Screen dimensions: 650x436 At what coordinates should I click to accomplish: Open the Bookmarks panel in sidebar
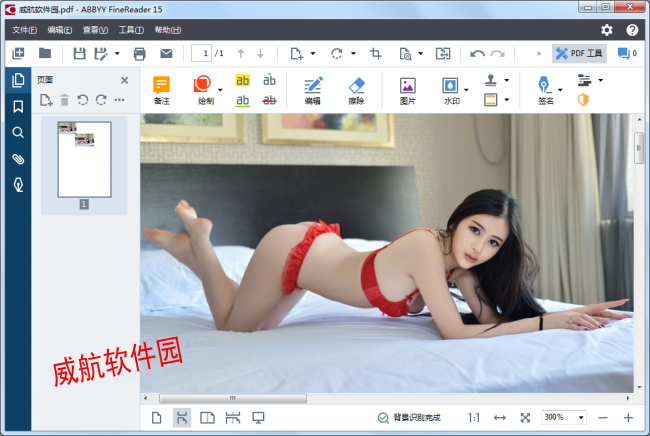coord(17,106)
